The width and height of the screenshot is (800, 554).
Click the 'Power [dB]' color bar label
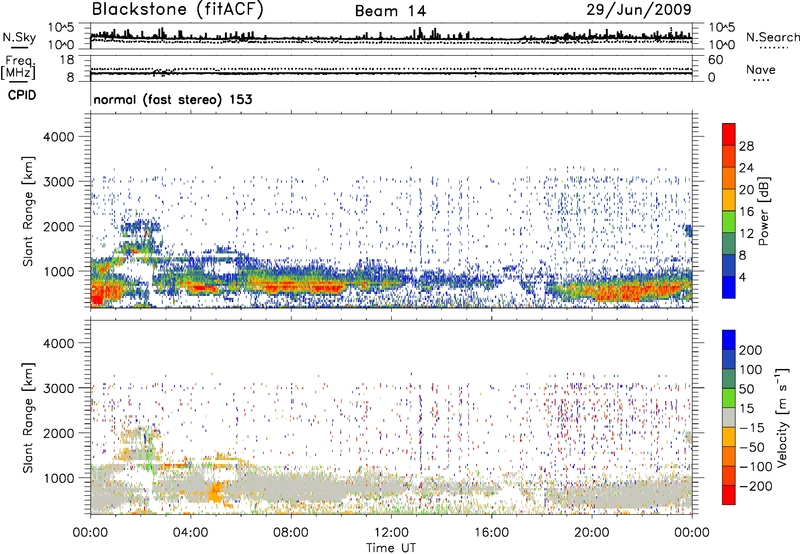(x=764, y=211)
